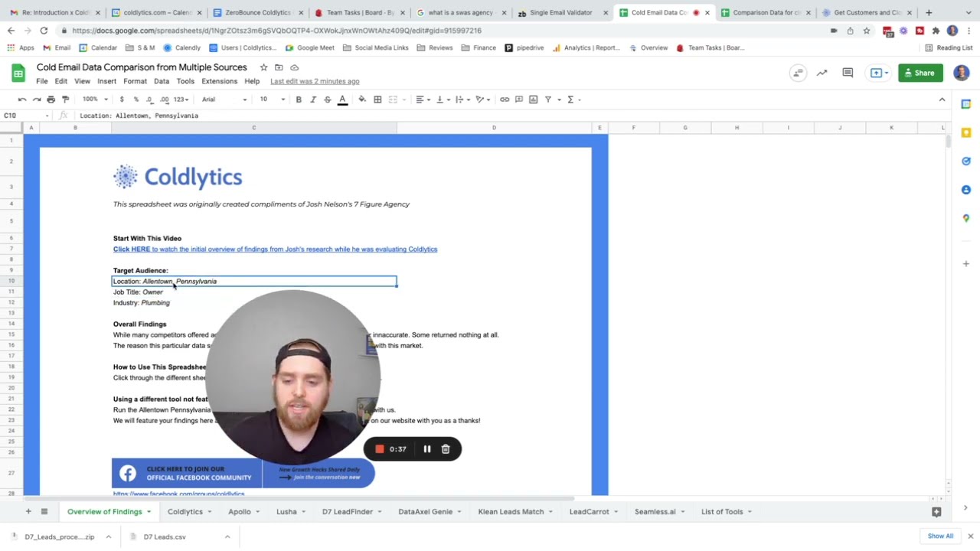
Task: Open the File menu
Action: (42, 81)
